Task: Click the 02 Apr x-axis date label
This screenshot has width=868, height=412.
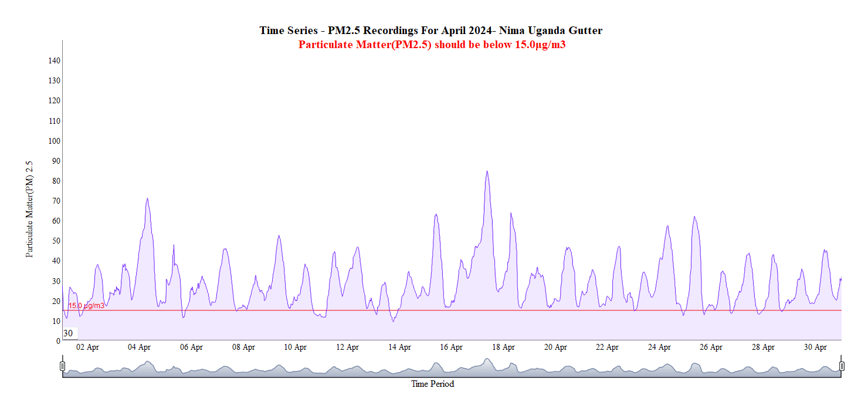Action: 88,347
